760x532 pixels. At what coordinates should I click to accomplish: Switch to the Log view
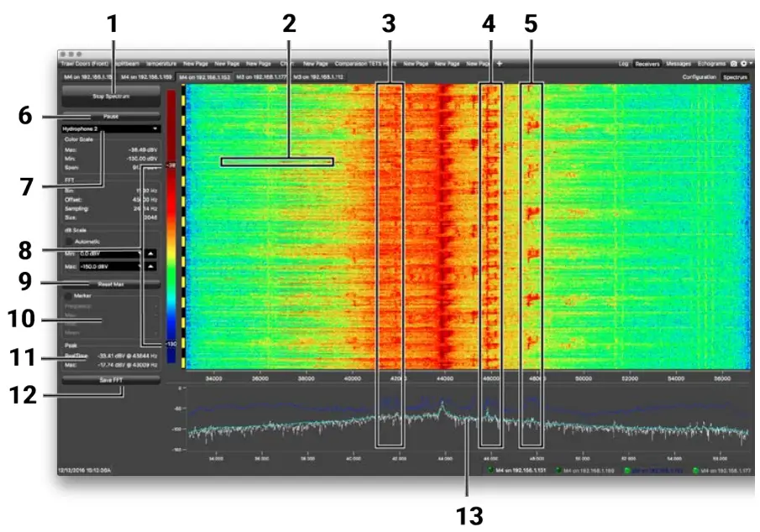623,64
